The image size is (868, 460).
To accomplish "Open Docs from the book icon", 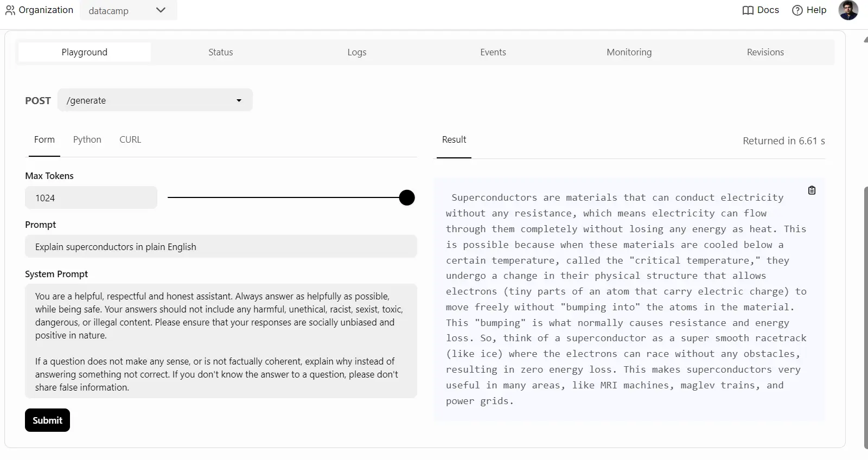I will pos(748,10).
